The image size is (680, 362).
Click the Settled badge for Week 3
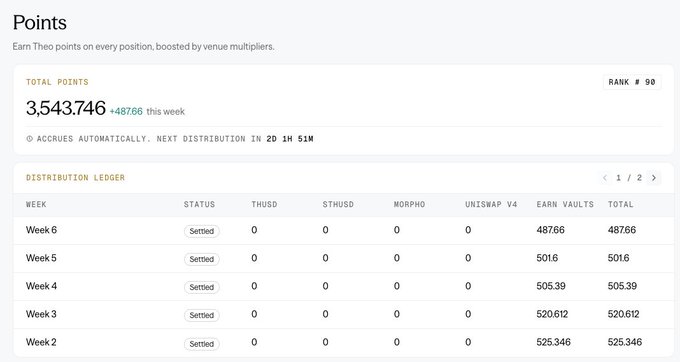pyautogui.click(x=202, y=315)
